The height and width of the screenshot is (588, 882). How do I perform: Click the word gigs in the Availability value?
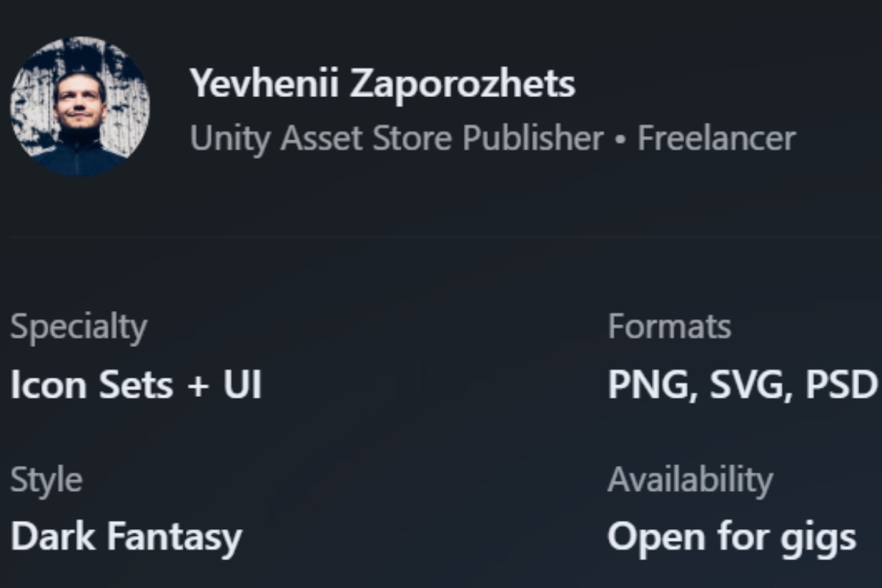tap(820, 538)
